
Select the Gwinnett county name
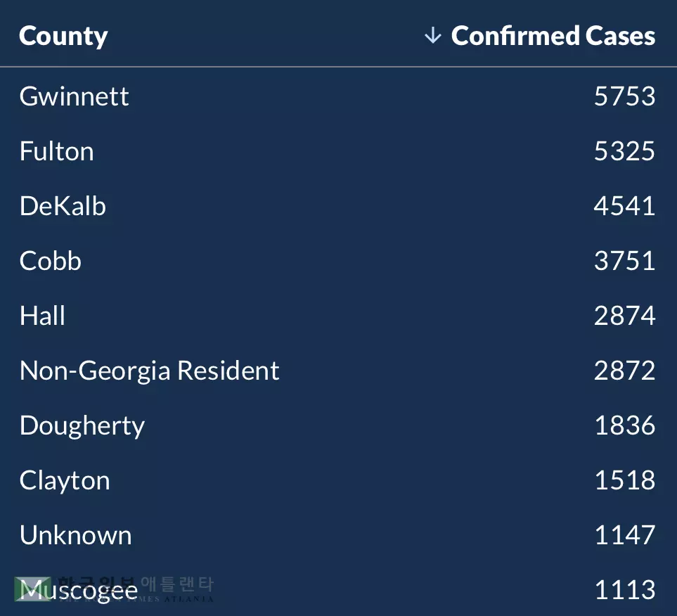pyautogui.click(x=74, y=96)
